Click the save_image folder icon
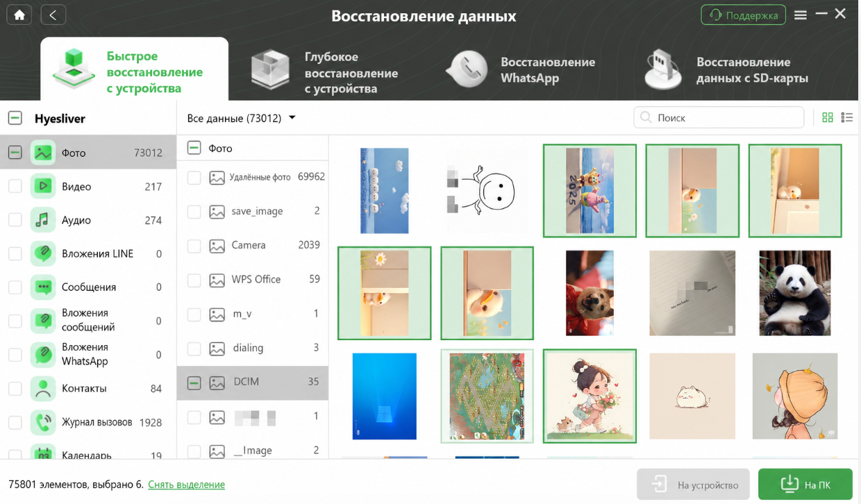 pos(217,211)
